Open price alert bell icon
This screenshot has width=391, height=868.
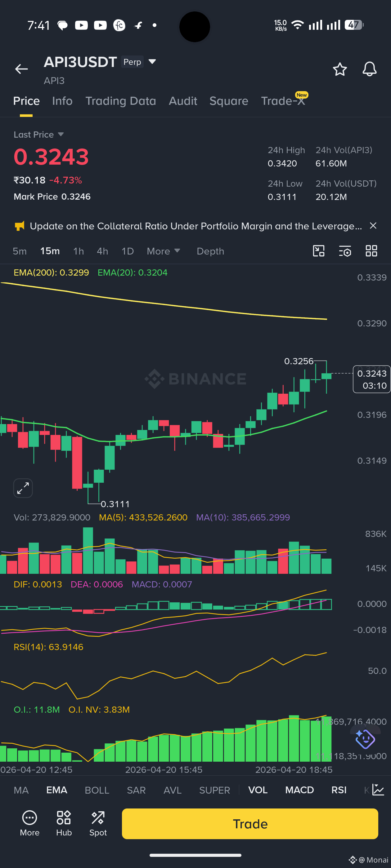(369, 69)
